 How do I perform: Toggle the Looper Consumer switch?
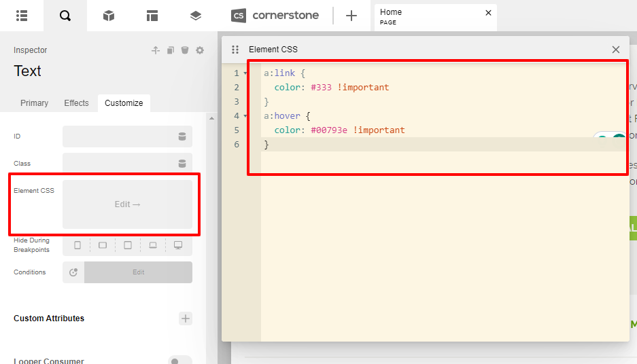click(179, 361)
